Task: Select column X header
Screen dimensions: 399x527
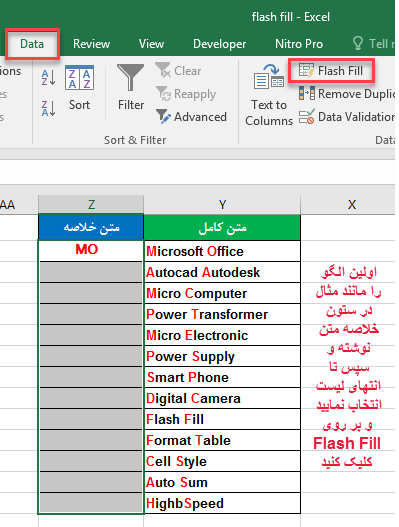Action: [x=348, y=204]
